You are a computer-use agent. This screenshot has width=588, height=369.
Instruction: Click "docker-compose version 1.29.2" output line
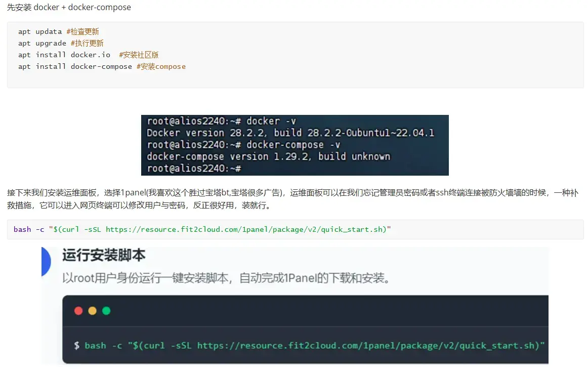pos(268,156)
